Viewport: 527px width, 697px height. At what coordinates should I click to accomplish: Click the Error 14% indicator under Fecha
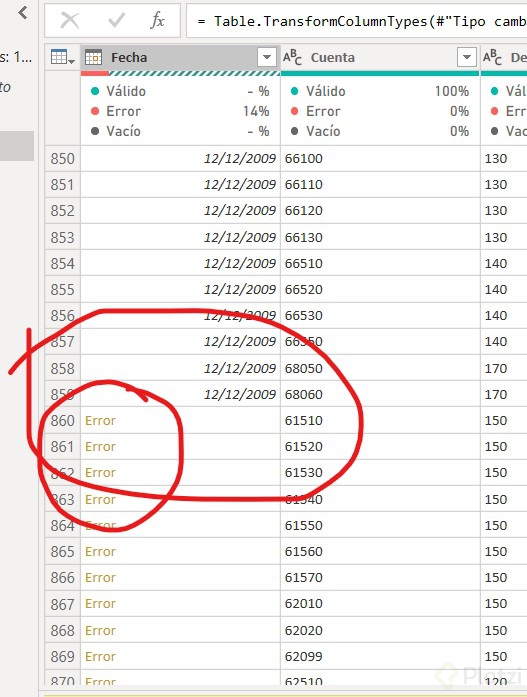tap(180, 111)
